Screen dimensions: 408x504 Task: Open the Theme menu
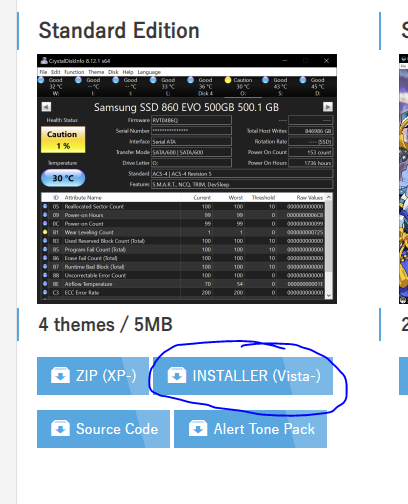tap(96, 72)
